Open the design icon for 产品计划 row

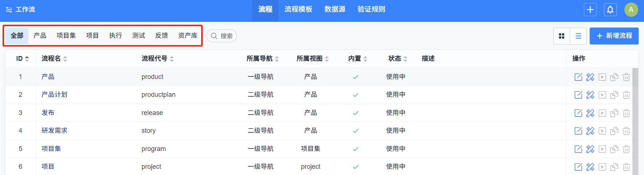(590, 95)
